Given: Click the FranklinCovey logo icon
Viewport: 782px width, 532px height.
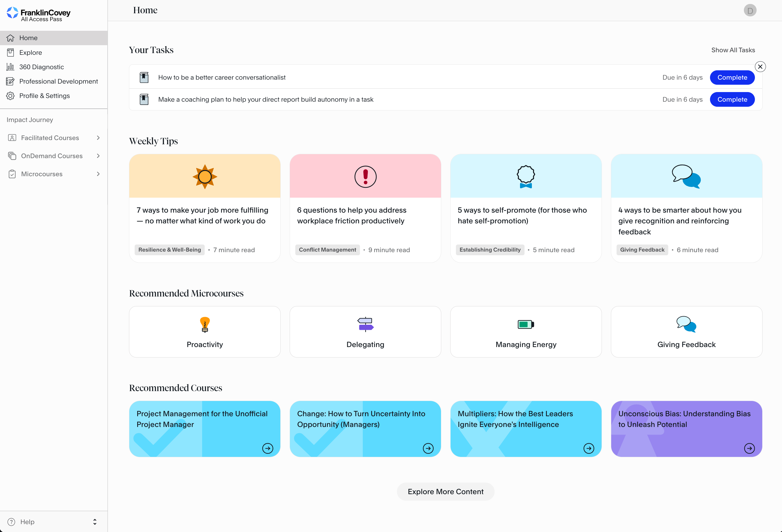Looking at the screenshot, I should click(x=12, y=13).
